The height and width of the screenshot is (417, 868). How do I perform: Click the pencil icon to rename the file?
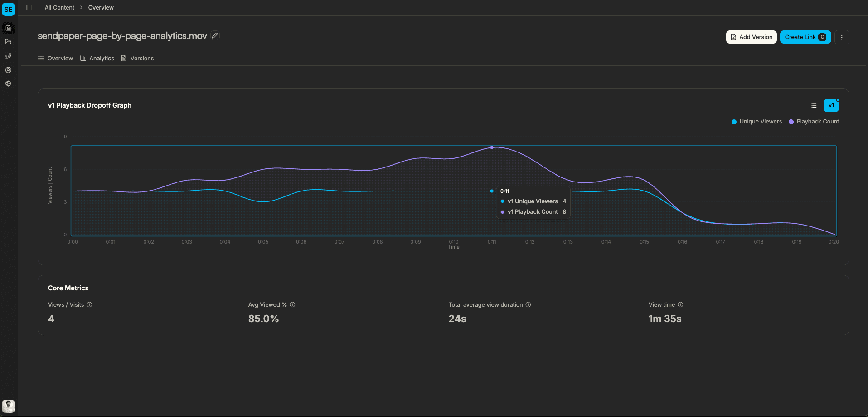pyautogui.click(x=215, y=35)
